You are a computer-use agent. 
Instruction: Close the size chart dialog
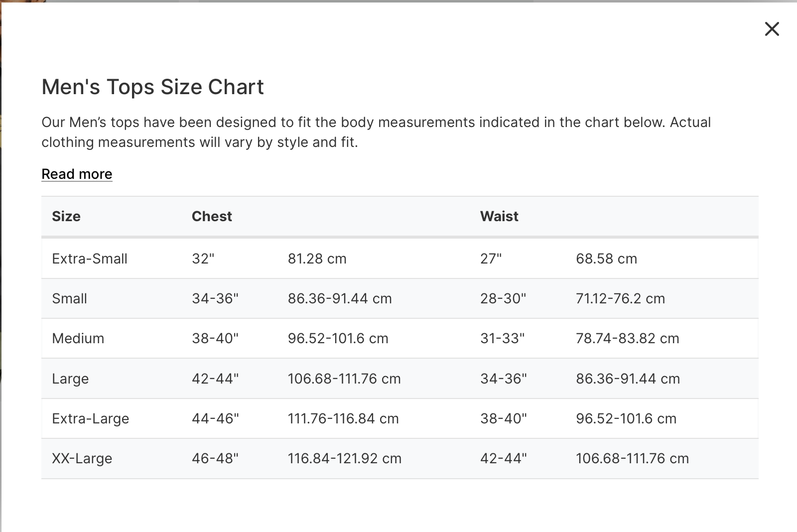pyautogui.click(x=772, y=29)
